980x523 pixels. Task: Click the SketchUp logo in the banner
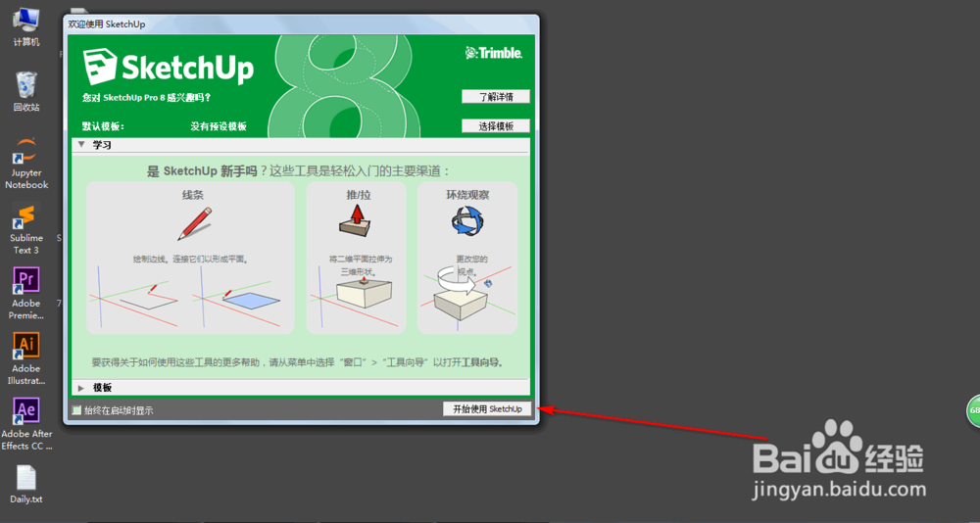point(169,67)
